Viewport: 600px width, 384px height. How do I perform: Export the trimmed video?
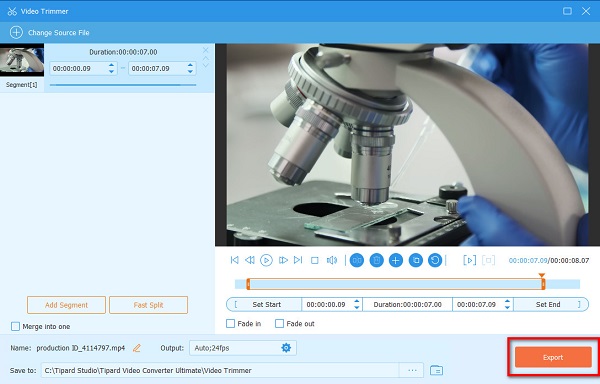[553, 357]
